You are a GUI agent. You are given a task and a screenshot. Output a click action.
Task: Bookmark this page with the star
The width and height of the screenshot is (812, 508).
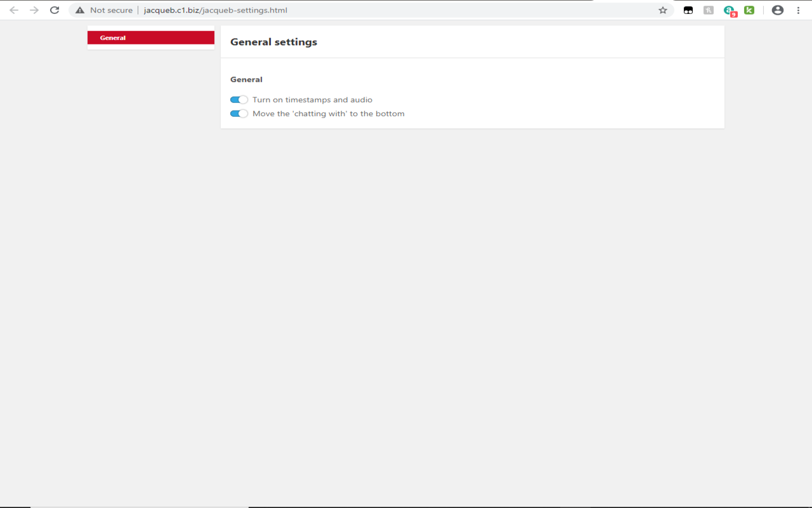(663, 10)
